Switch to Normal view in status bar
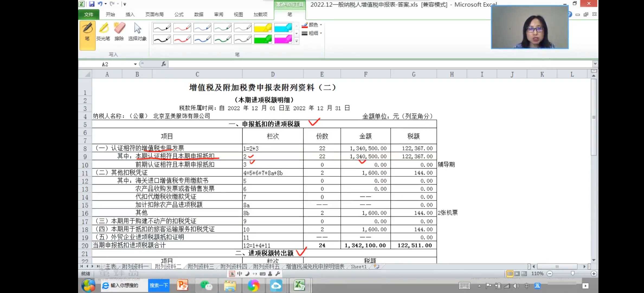This screenshot has width=644, height=293. point(510,273)
